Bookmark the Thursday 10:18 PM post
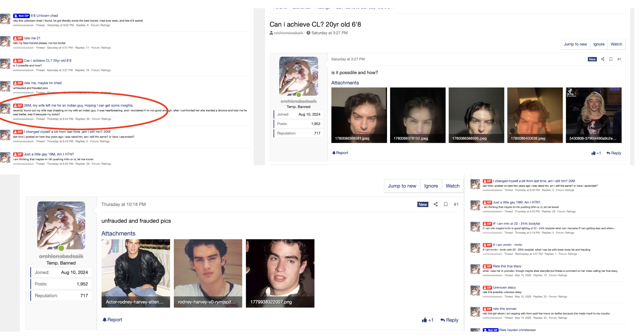 (x=446, y=204)
